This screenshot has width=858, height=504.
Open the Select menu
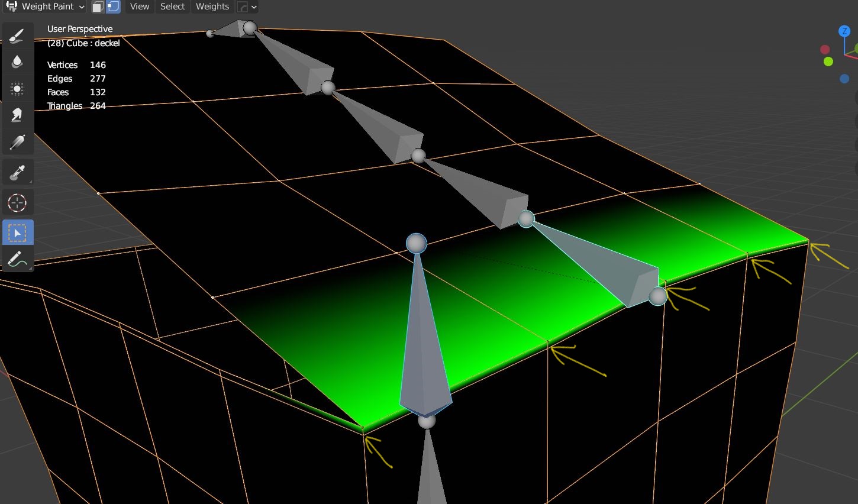(x=172, y=7)
